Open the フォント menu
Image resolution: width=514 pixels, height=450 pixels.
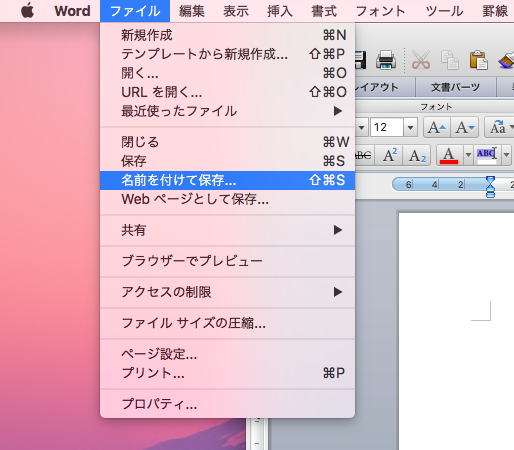380,11
